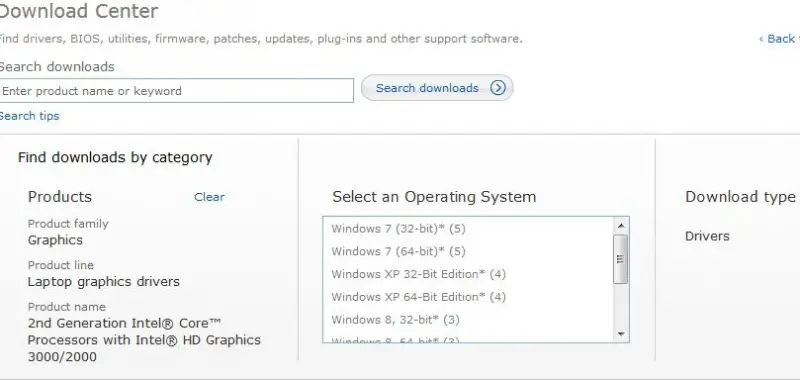Select Windows 7 (32-bit) operating system
The width and height of the screenshot is (800, 380).
[x=398, y=229]
